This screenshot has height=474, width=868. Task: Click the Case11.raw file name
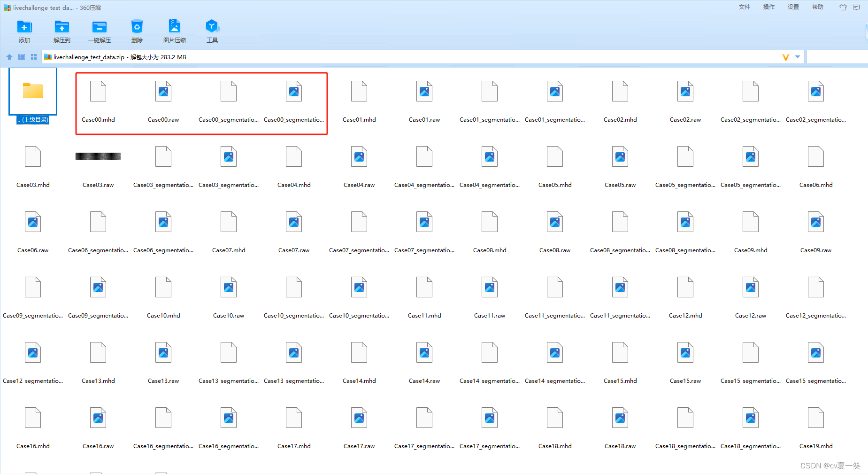(490, 316)
